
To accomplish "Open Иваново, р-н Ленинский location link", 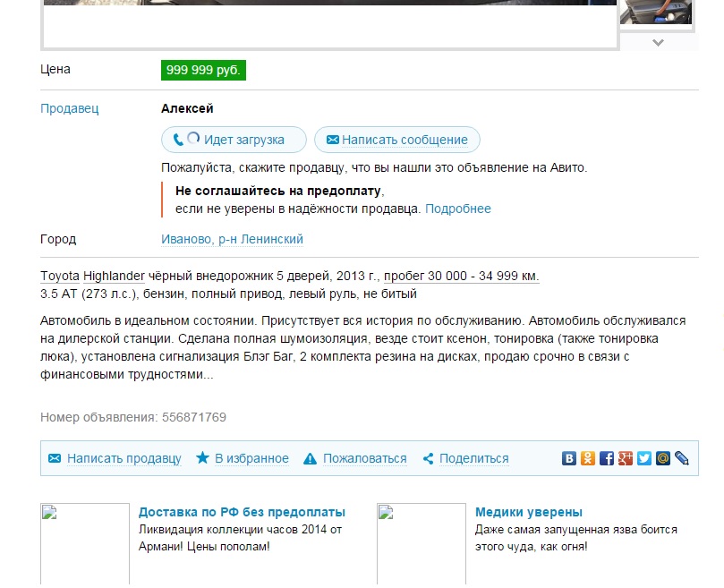I will tap(232, 239).
